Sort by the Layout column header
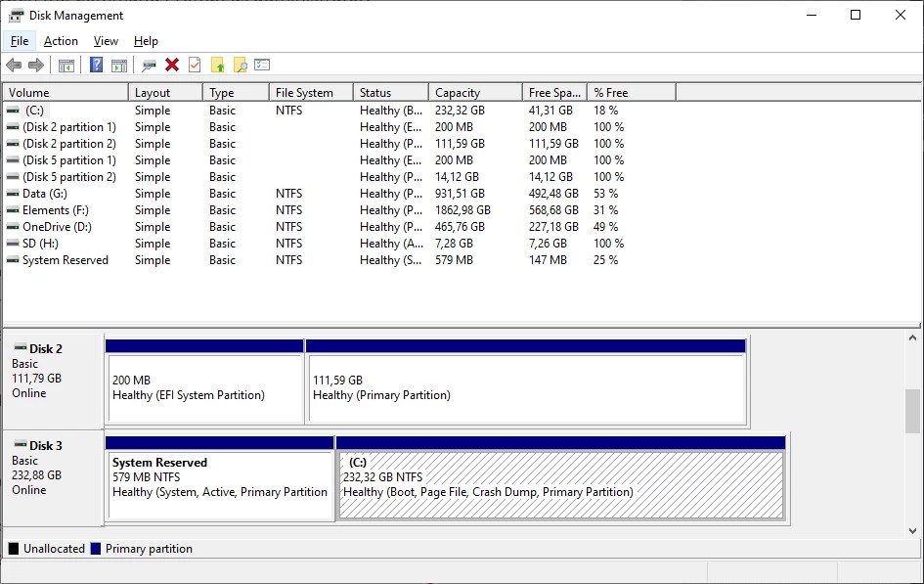924x584 pixels. click(165, 93)
